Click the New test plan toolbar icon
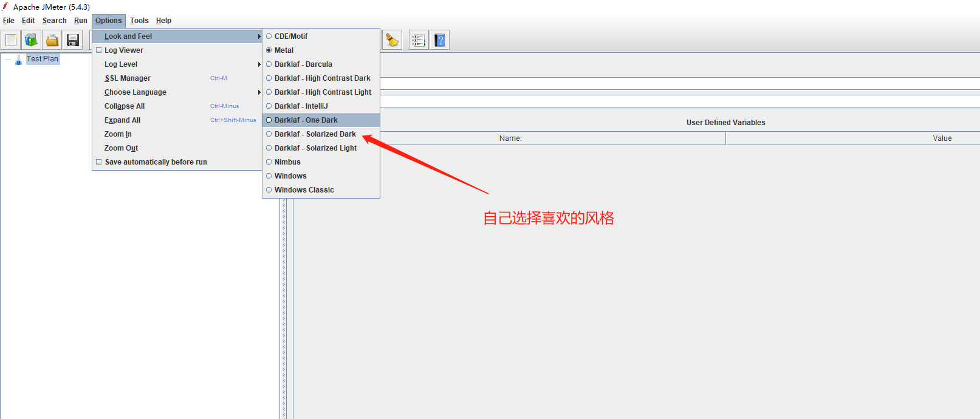 (x=11, y=40)
